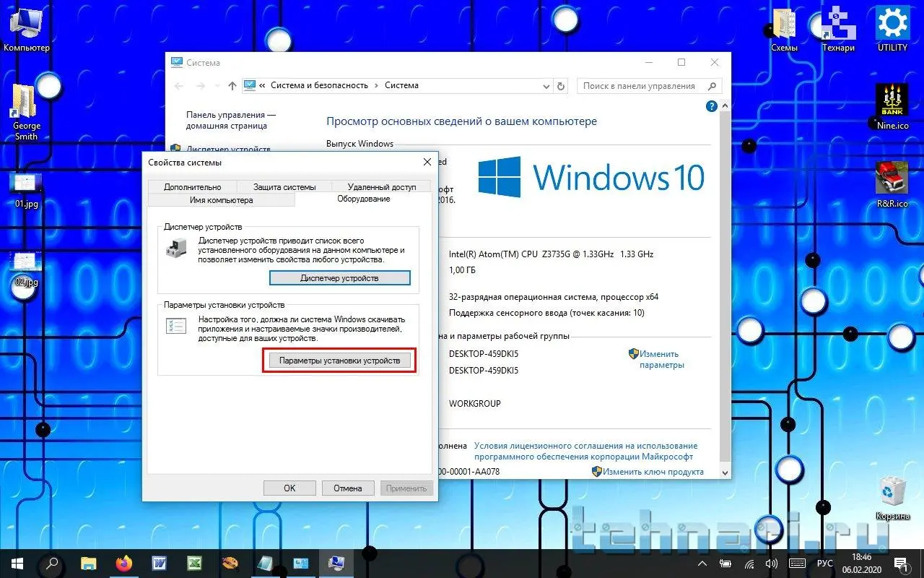
Task: Open the Windows Start menu
Action: click(17, 564)
